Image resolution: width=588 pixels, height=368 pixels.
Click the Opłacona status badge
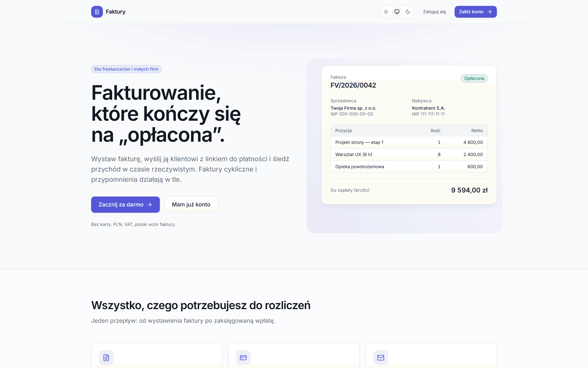tap(474, 78)
